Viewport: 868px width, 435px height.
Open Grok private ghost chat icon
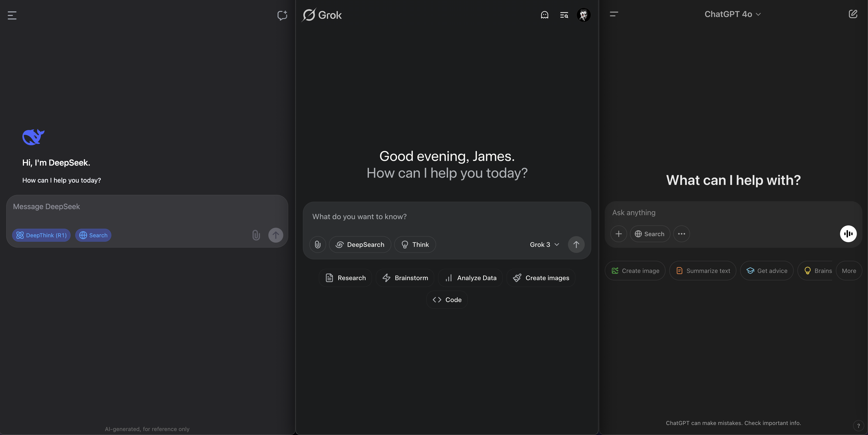point(544,15)
